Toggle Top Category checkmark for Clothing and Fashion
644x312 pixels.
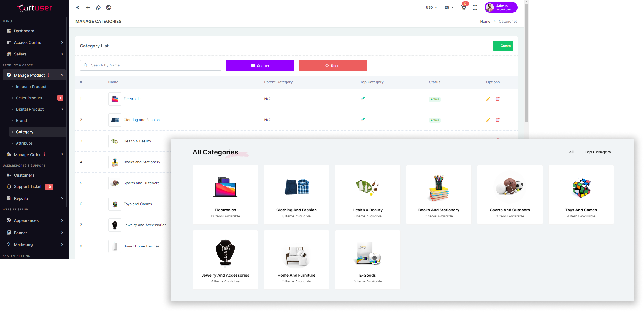click(362, 119)
